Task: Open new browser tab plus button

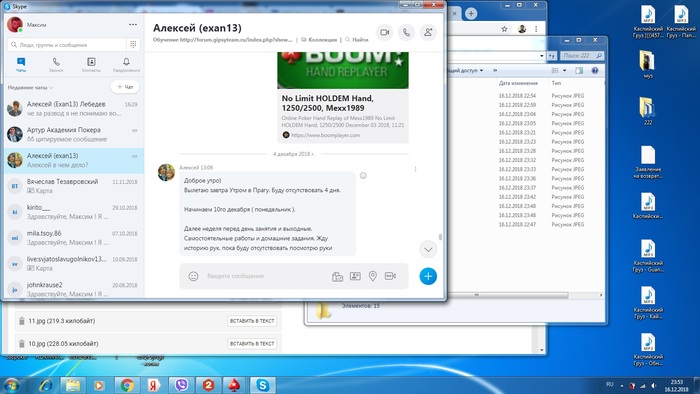Action: 471,13
